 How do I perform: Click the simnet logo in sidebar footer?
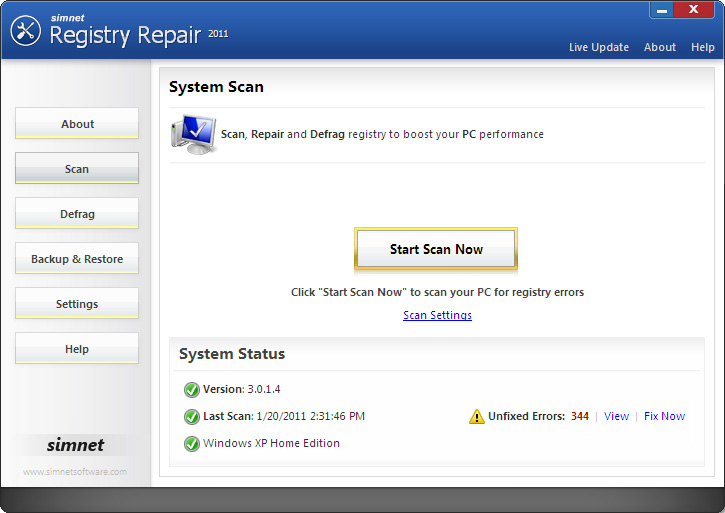point(75,445)
